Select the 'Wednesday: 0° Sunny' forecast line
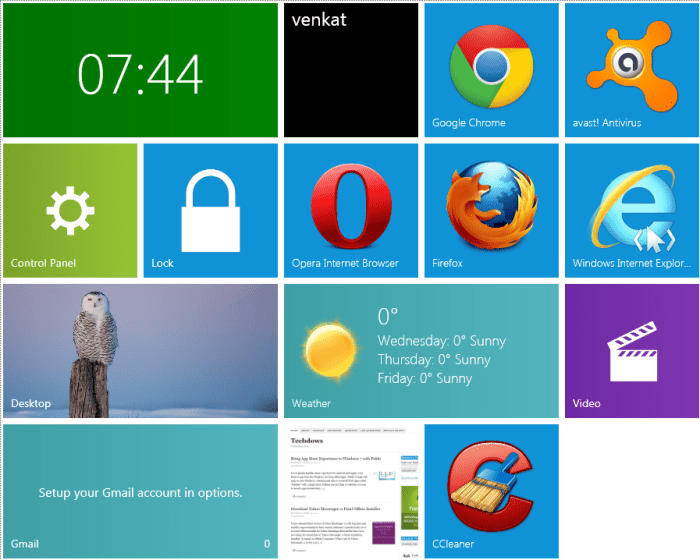 point(442,341)
